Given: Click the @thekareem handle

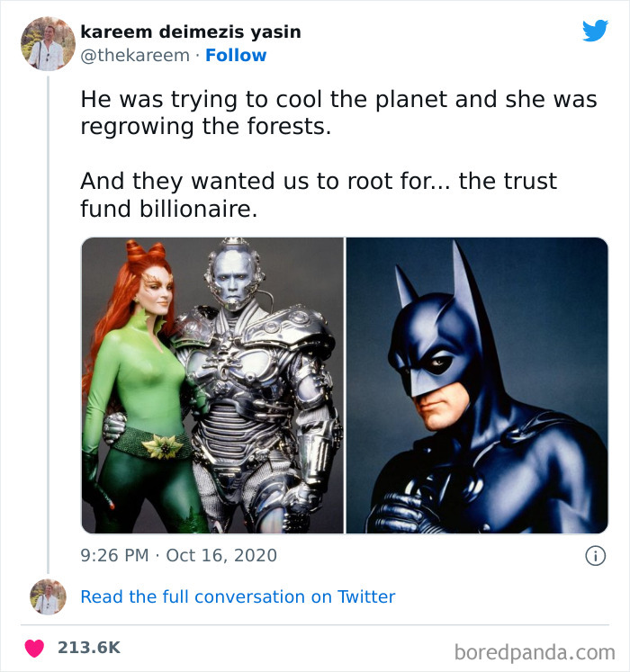Looking at the screenshot, I should 135,55.
